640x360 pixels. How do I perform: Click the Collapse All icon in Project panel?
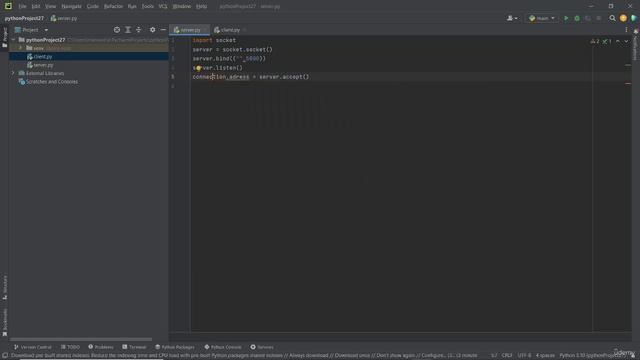click(x=139, y=30)
